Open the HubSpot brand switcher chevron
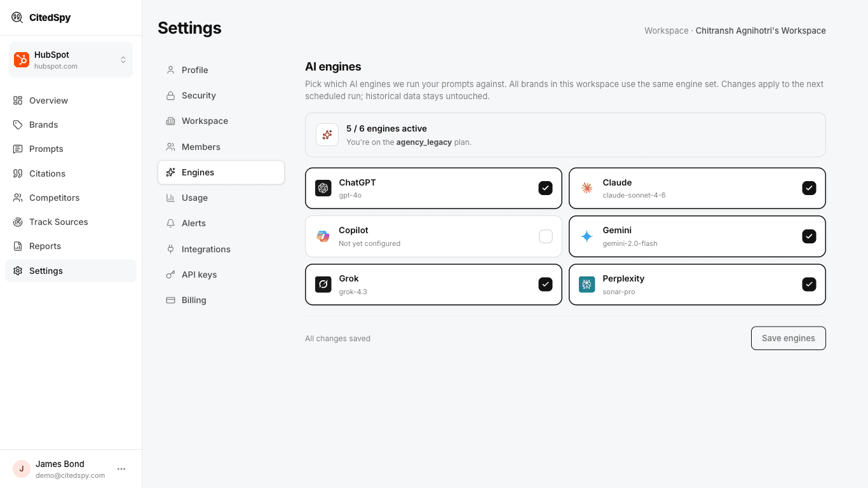This screenshot has width=868, height=488. pos(123,60)
